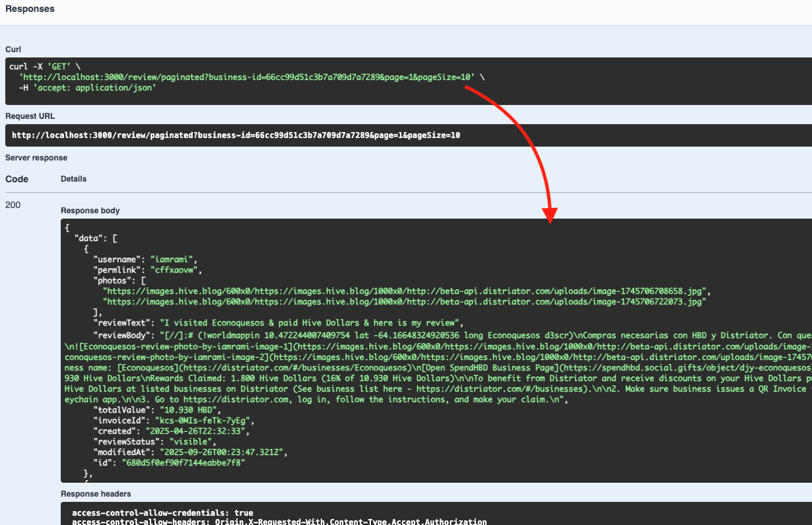Screen dimensions: 812x525
Task: Click the username value "iamrami"
Action: [174, 259]
